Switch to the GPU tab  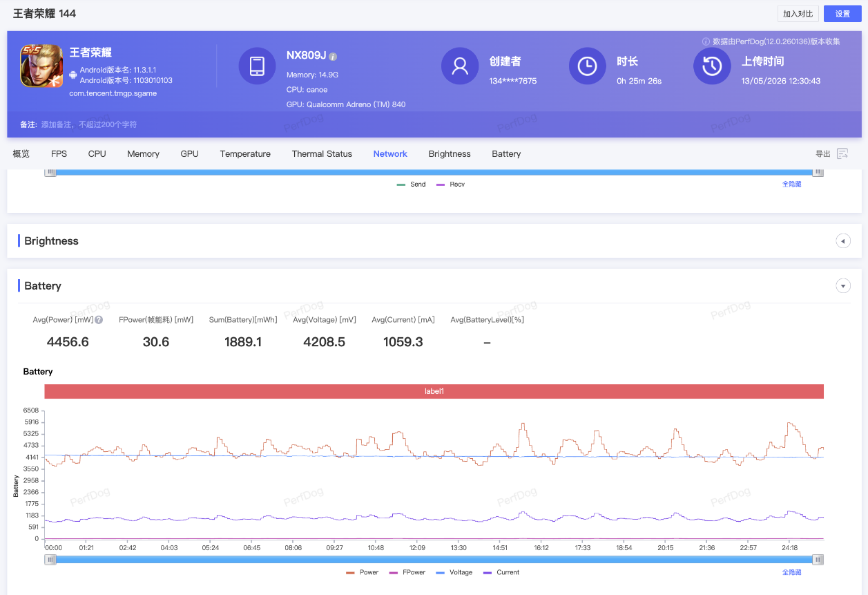[189, 153]
